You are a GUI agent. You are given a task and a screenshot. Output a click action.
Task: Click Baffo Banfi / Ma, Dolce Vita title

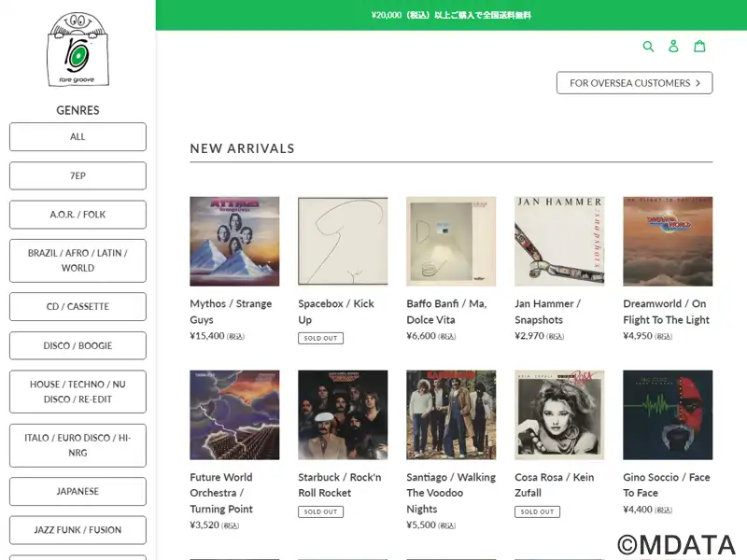(x=446, y=312)
